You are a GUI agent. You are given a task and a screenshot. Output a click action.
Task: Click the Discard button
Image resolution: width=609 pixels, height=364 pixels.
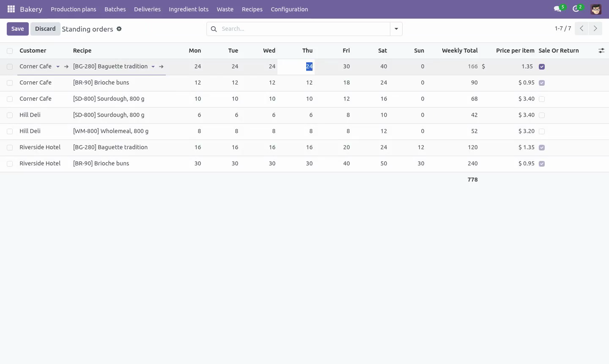click(x=45, y=29)
